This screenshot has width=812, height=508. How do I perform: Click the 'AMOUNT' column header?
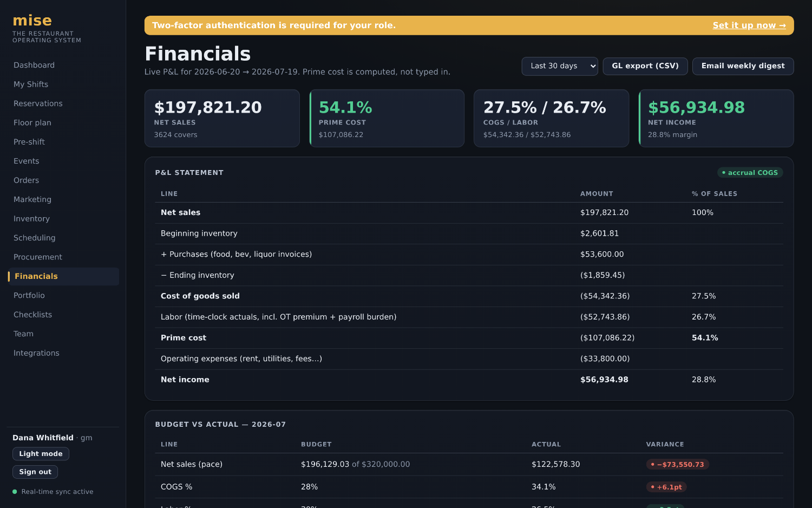point(597,194)
